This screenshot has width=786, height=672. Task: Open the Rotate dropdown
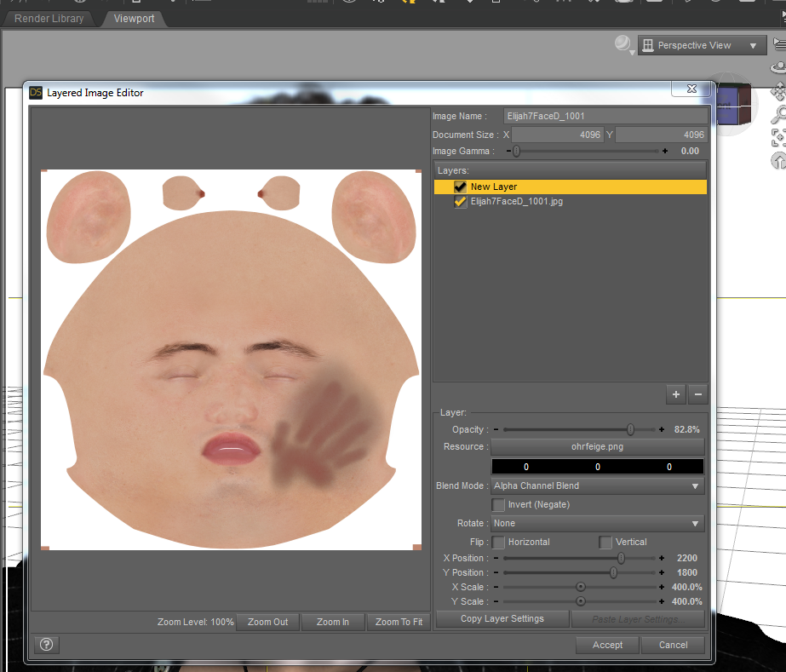(x=598, y=523)
